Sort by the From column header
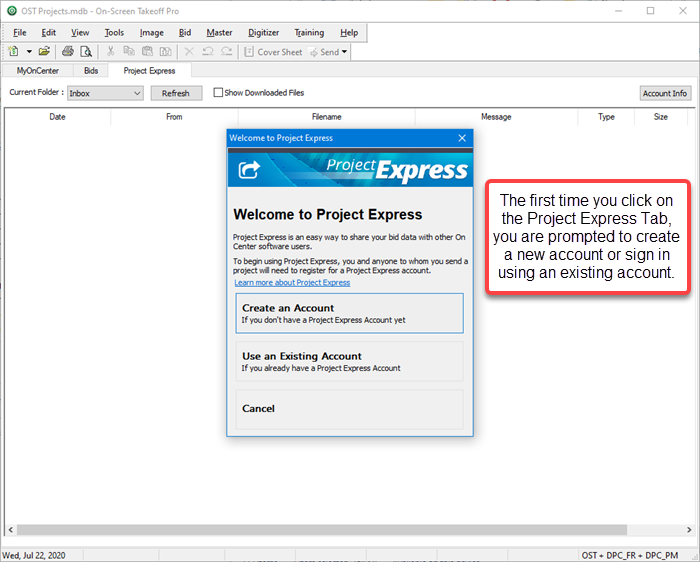This screenshot has height=562, width=700. tap(174, 117)
